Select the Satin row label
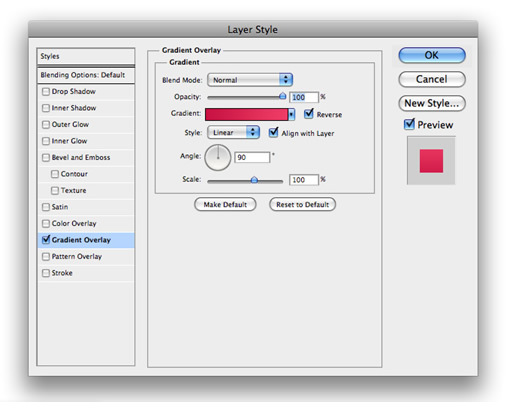 (60, 207)
